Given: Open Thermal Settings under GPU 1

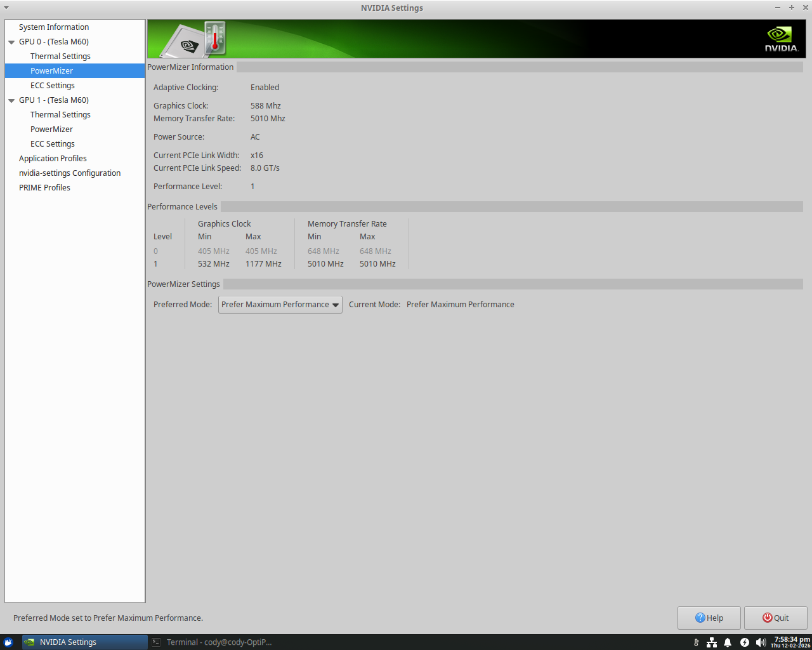Looking at the screenshot, I should point(60,115).
